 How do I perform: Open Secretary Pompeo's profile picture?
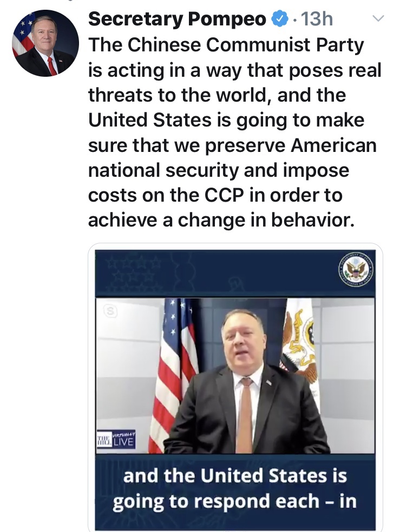tap(45, 43)
